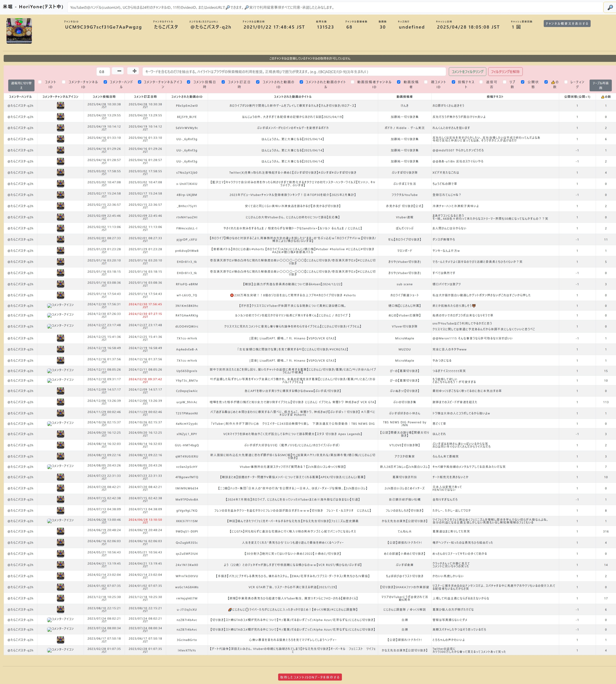Screen dimensions: 616x684
Task: Click commenter icon in 2025/04/20 13:29:55 row
Action: (61, 117)
